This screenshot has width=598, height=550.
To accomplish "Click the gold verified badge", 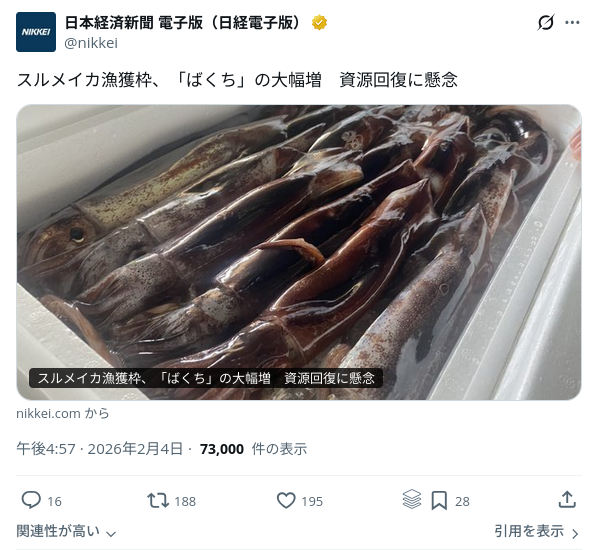I will point(319,23).
